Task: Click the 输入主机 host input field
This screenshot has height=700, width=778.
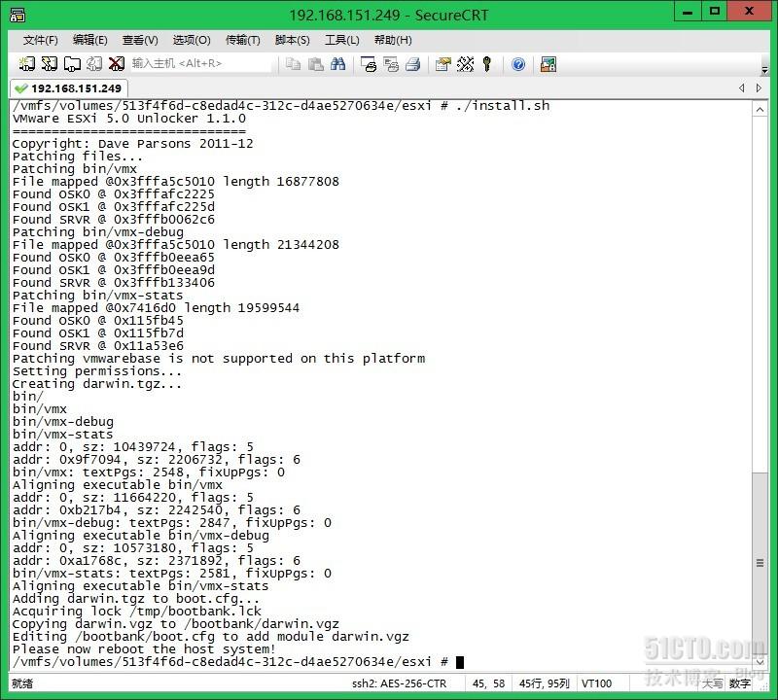Action: click(x=201, y=63)
